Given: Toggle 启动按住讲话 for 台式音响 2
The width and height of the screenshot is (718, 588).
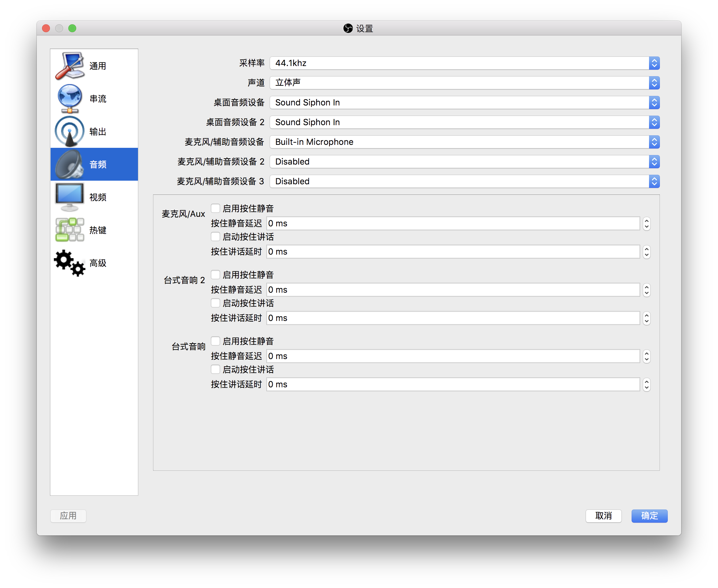Looking at the screenshot, I should pos(215,303).
